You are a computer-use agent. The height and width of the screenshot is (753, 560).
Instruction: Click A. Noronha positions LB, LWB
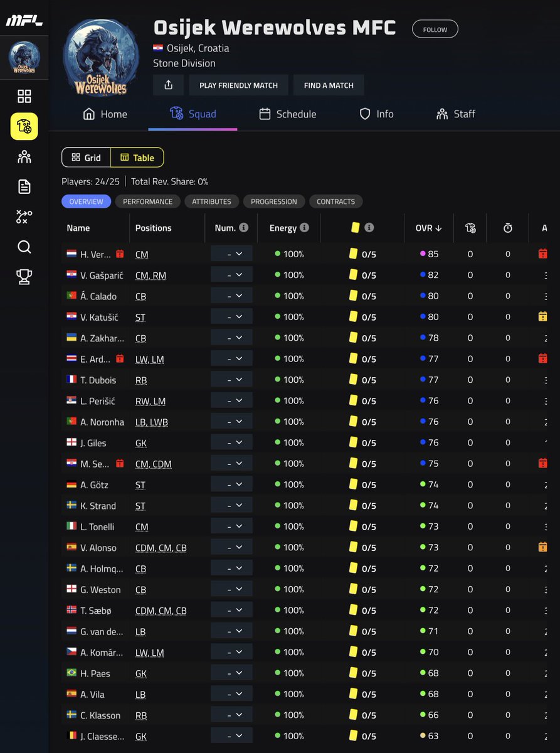(151, 422)
